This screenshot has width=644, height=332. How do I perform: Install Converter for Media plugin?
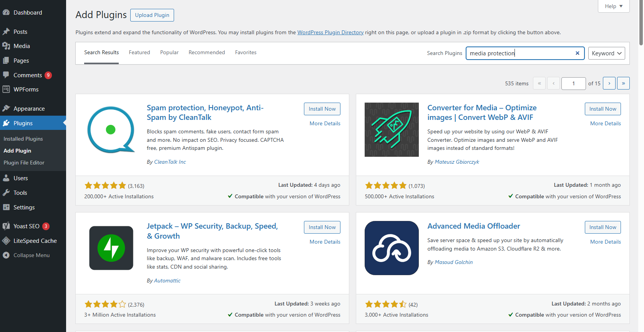pyautogui.click(x=603, y=109)
